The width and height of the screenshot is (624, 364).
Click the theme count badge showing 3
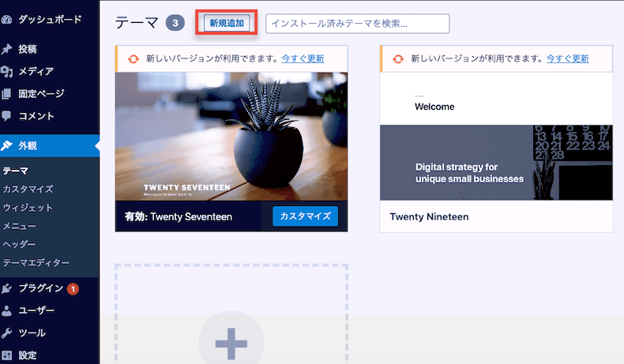point(175,23)
